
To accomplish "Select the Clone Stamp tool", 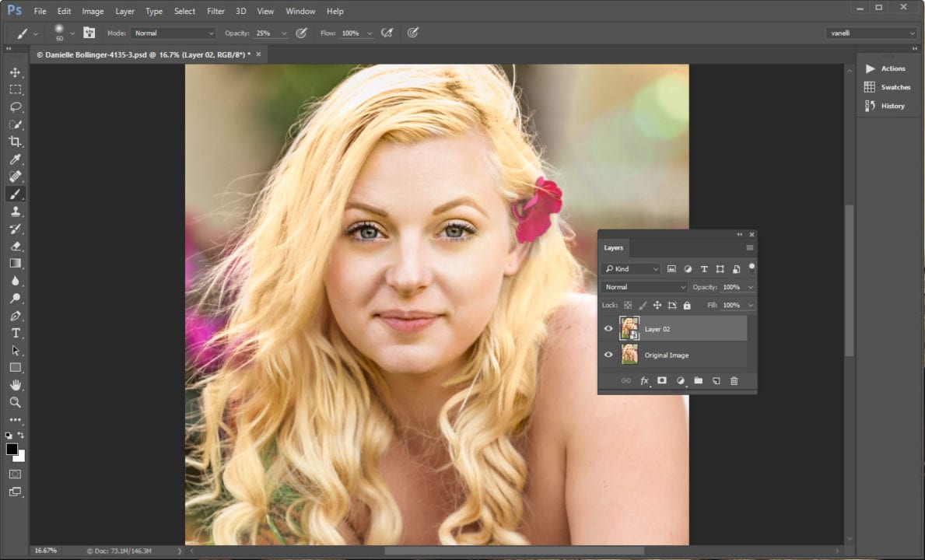I will 16,211.
